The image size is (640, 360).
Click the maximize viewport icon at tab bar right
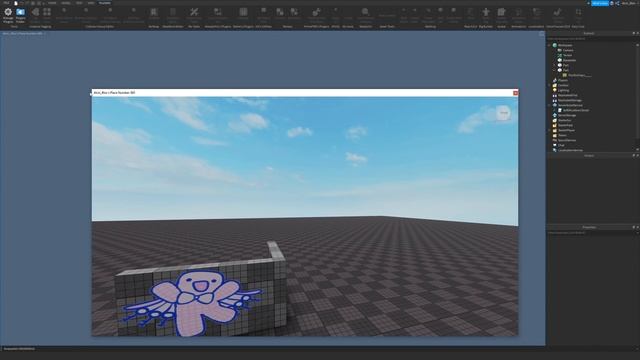(x=542, y=33)
